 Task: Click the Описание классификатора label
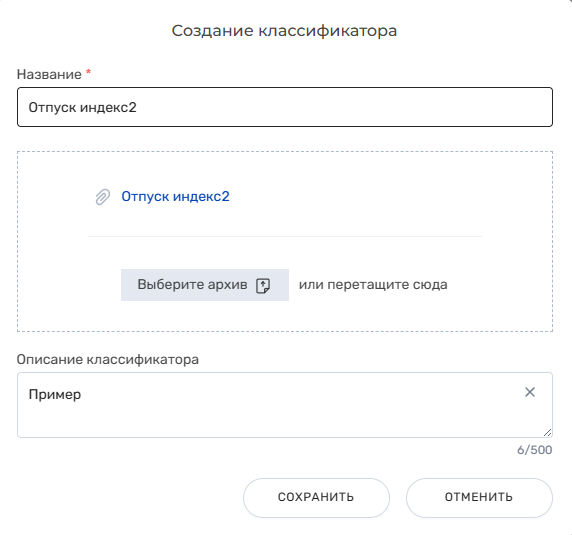click(108, 360)
